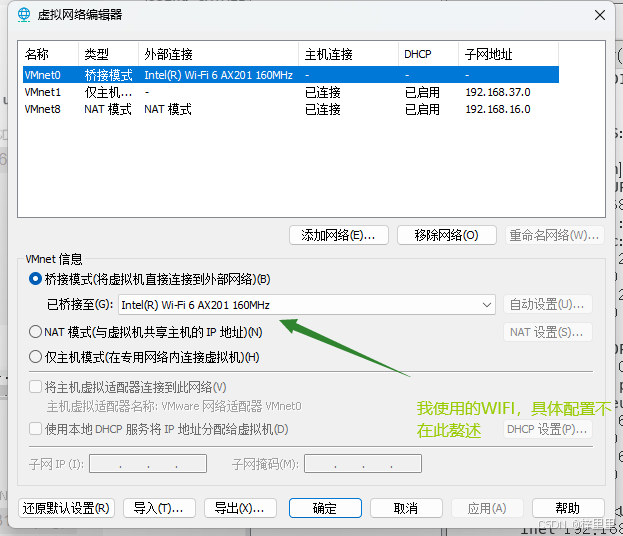
Task: Click 已连接 host cell in VMnet8 row
Action: [323, 109]
